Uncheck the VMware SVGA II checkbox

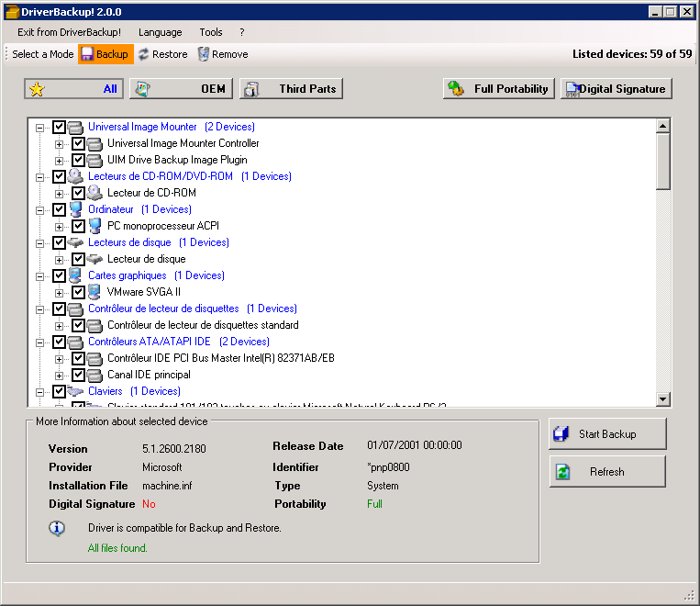78,292
